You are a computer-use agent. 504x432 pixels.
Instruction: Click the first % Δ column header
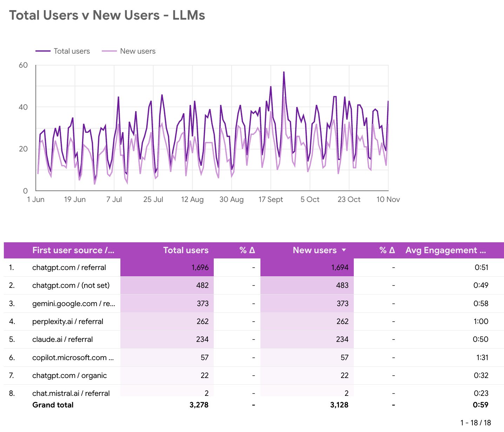click(247, 250)
